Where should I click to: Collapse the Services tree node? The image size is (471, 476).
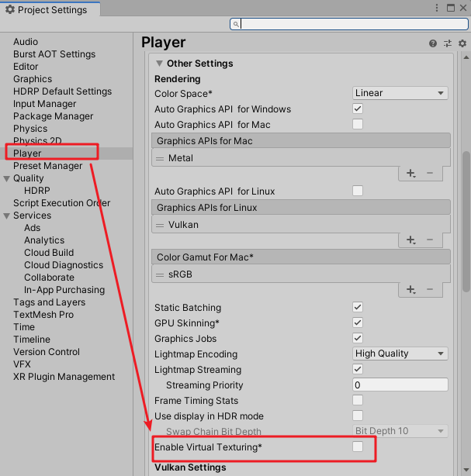pyautogui.click(x=7, y=216)
